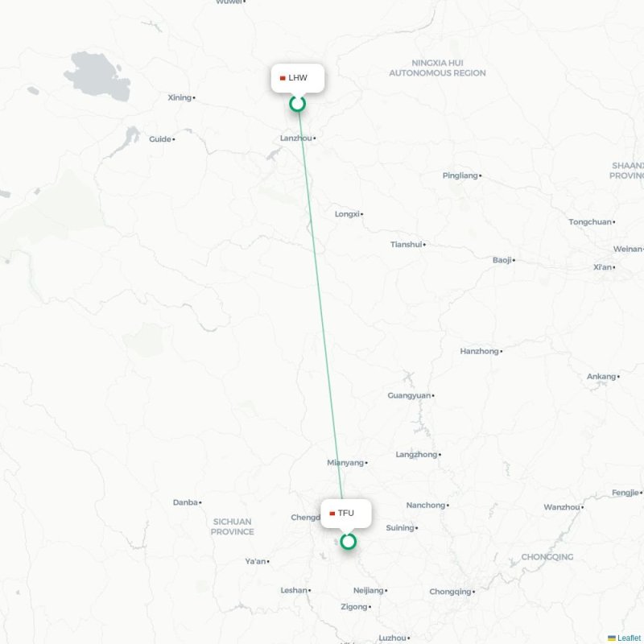The image size is (644, 644).
Task: Click the Ukraine flag icon beside Leaflet
Action: (x=612, y=638)
